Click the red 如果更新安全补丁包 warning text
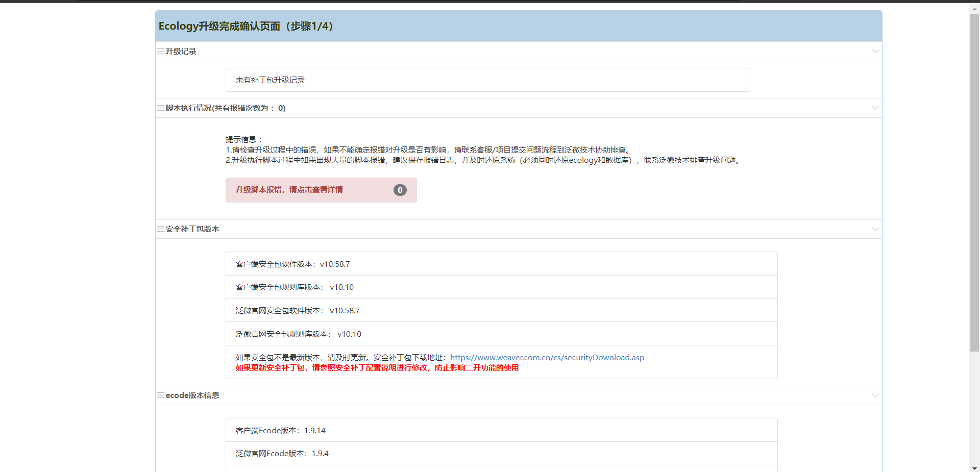The width and height of the screenshot is (980, 472). 377,368
